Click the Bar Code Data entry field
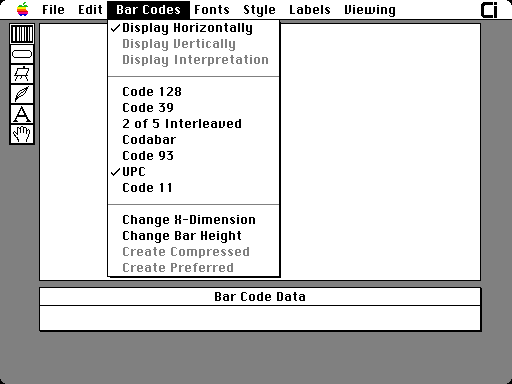The width and height of the screenshot is (512, 384). pyautogui.click(x=260, y=318)
